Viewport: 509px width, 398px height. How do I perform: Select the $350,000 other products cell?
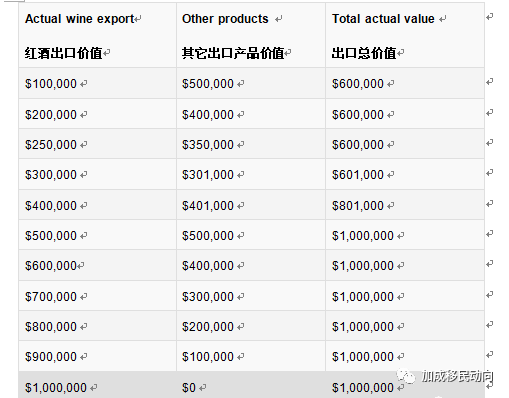[x=251, y=144]
